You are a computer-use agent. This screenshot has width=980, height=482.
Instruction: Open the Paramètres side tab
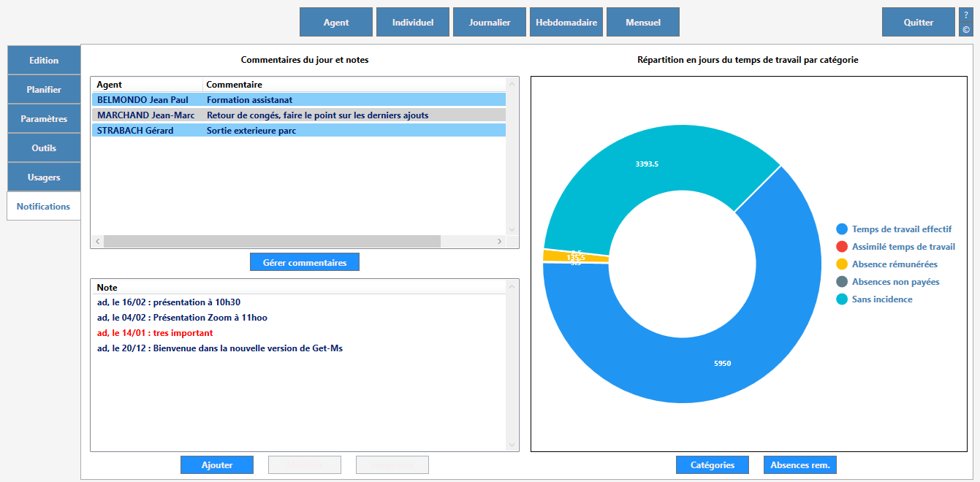[44, 119]
